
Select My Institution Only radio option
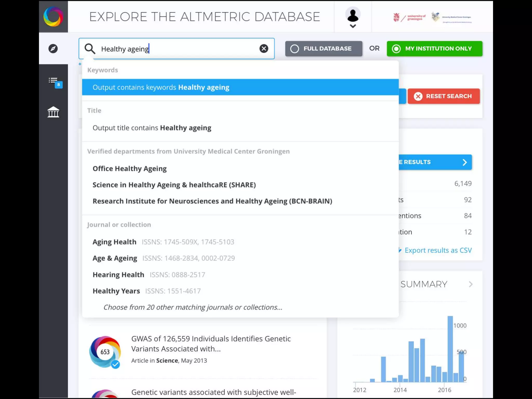[x=434, y=49]
